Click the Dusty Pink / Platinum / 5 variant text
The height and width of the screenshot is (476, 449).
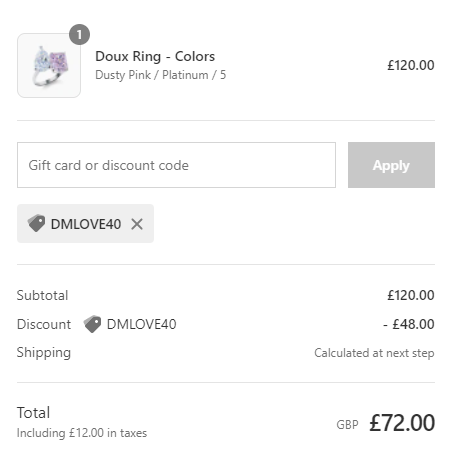pos(161,75)
